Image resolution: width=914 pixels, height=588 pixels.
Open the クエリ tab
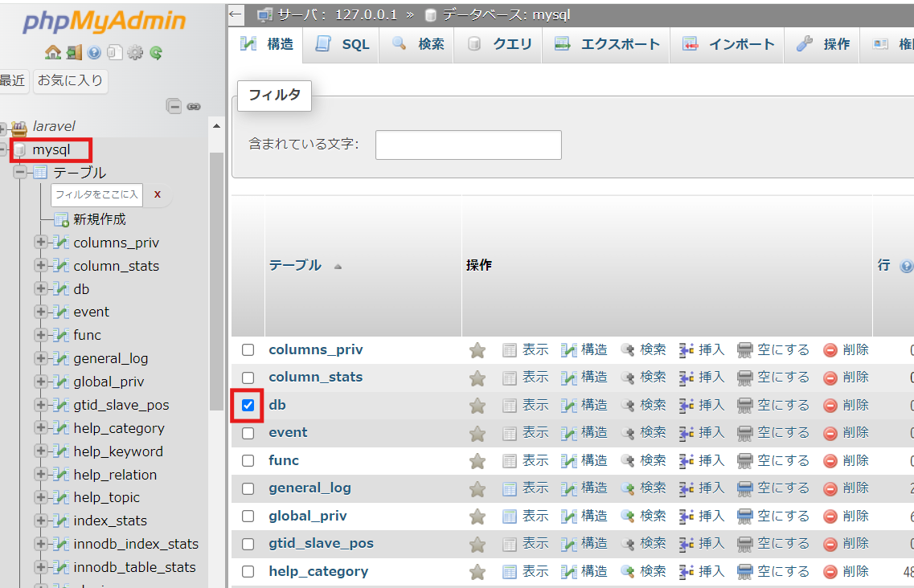pos(498,44)
